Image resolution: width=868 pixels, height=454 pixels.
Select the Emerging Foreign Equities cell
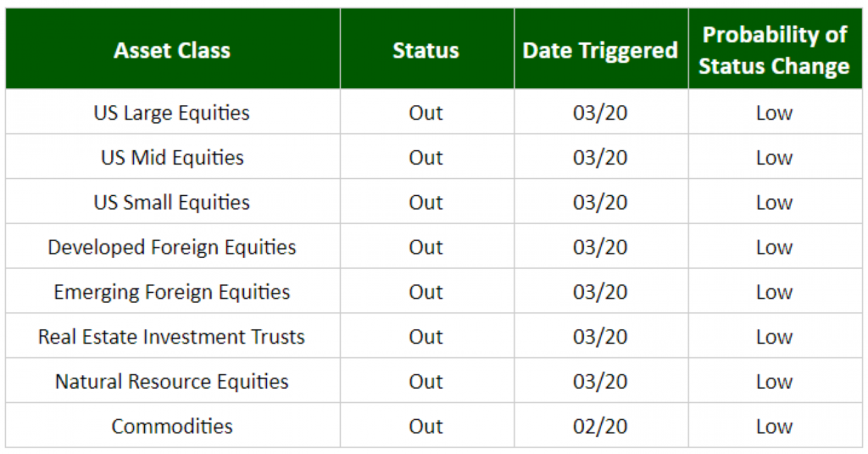pyautogui.click(x=172, y=292)
